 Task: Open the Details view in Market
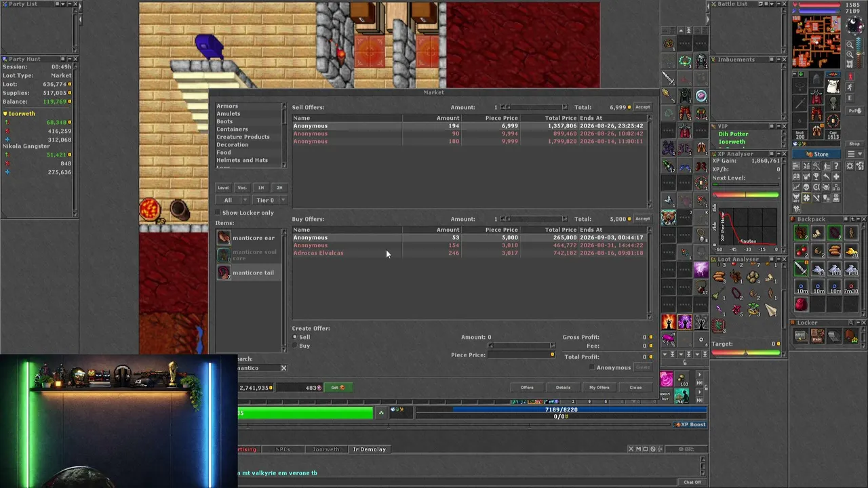coord(563,388)
